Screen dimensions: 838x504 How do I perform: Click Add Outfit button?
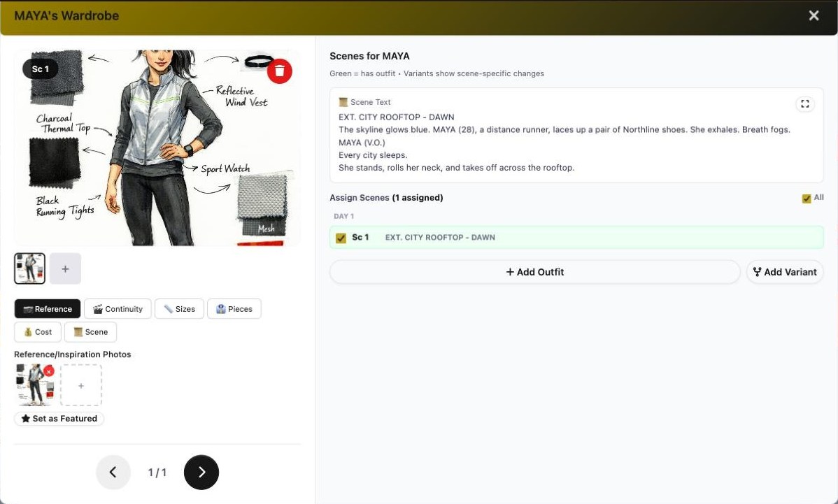tap(534, 272)
